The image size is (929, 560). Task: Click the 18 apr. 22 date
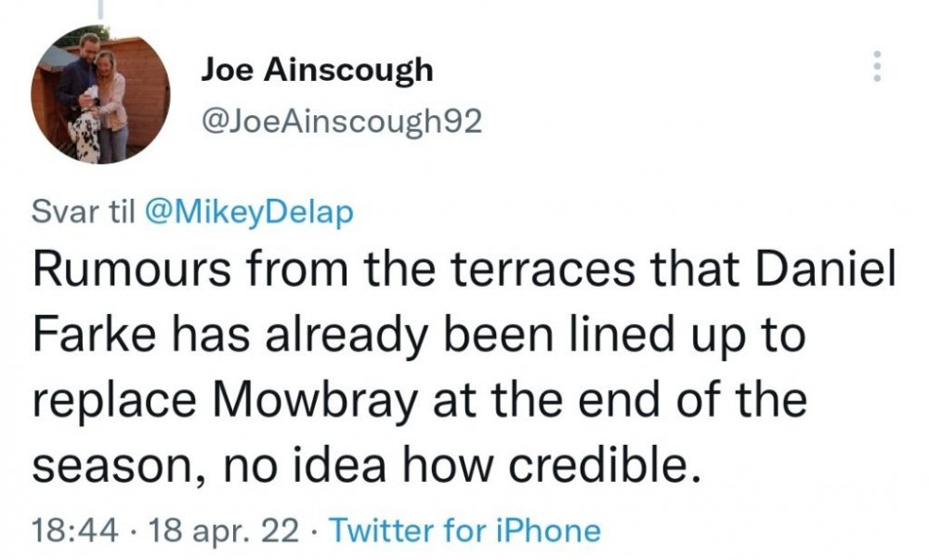click(x=221, y=530)
